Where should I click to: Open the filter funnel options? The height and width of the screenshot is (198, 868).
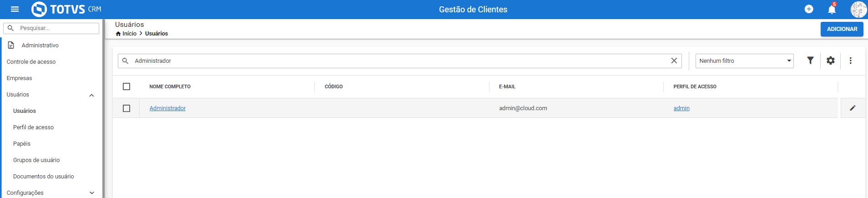pos(810,61)
